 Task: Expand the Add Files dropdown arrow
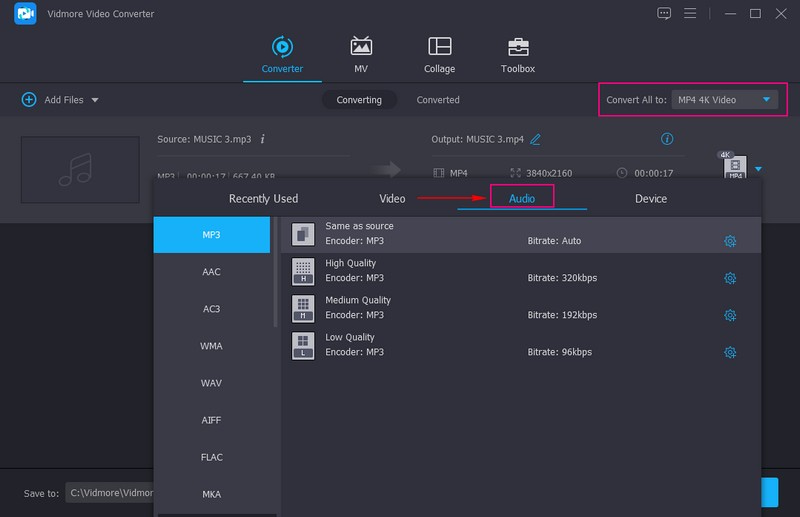(95, 100)
